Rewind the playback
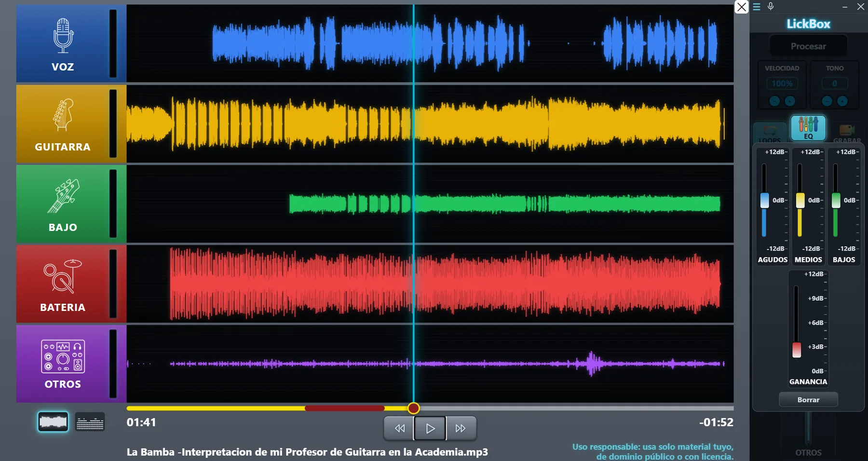 click(x=399, y=428)
